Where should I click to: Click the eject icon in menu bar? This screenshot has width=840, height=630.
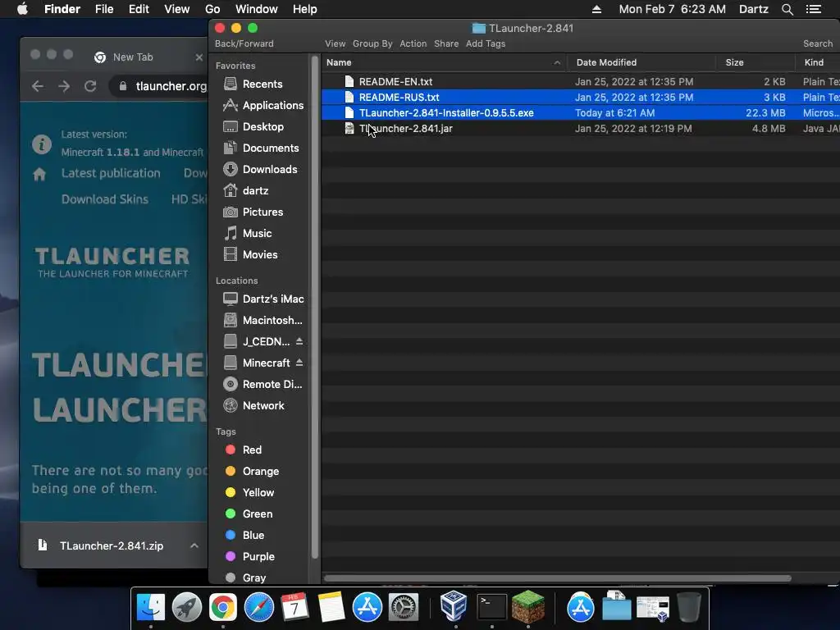coord(596,9)
